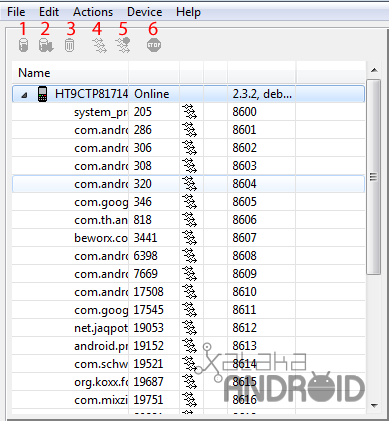Click the Dump HPROF file toolbar icon
Screen dimensions: 389x421
click(46, 45)
